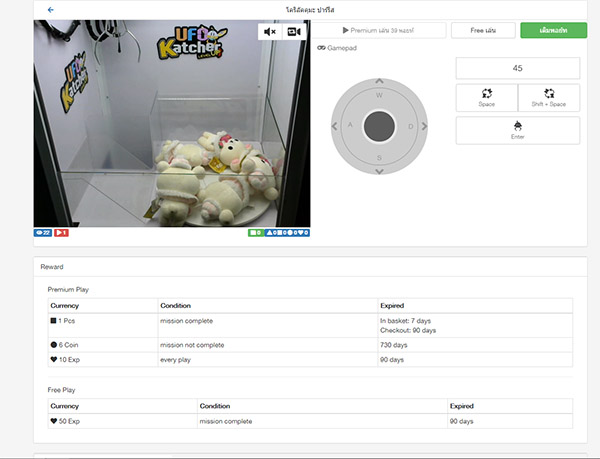This screenshot has height=459, width=600.
Task: Click the Free play button
Action: click(484, 31)
